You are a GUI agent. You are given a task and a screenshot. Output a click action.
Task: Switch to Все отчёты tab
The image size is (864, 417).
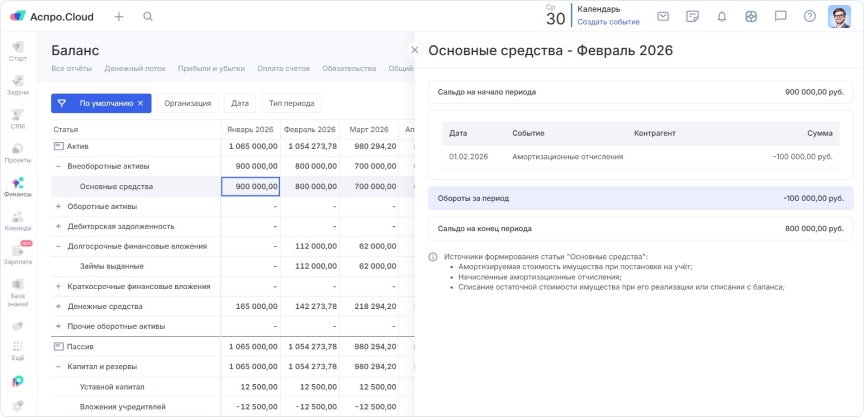tap(72, 68)
